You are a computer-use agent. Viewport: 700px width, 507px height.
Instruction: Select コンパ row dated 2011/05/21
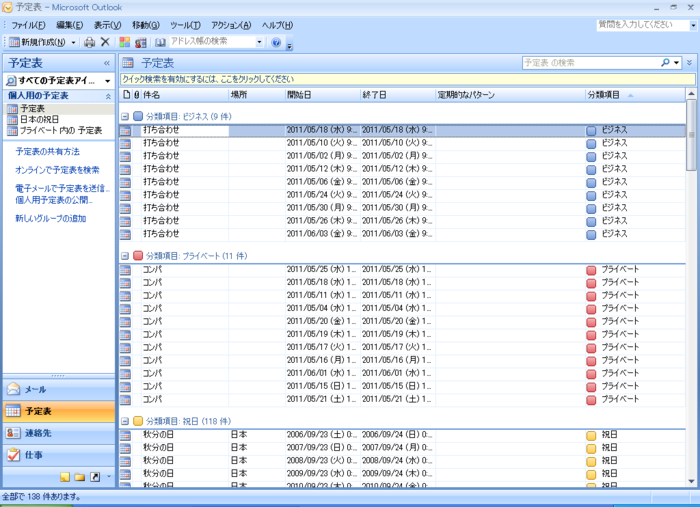point(402,399)
